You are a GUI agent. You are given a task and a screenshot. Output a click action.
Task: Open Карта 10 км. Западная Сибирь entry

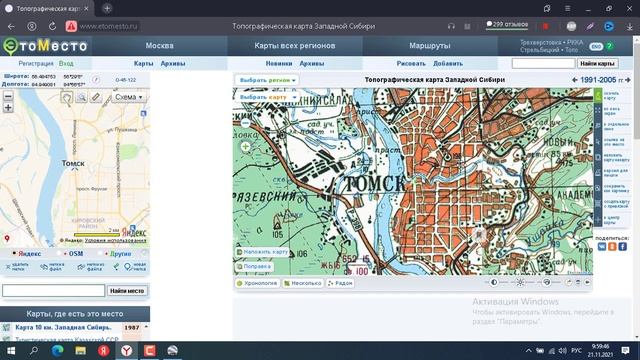click(x=63, y=327)
